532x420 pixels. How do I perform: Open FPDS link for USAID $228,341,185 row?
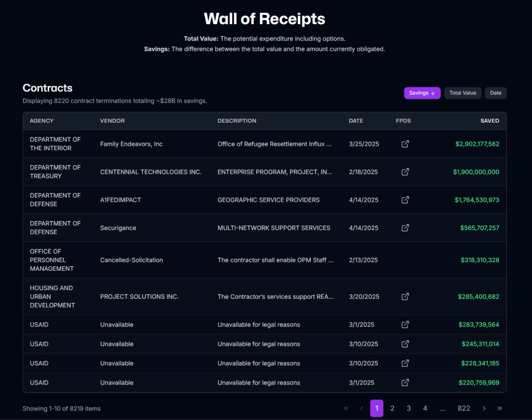[x=405, y=363]
